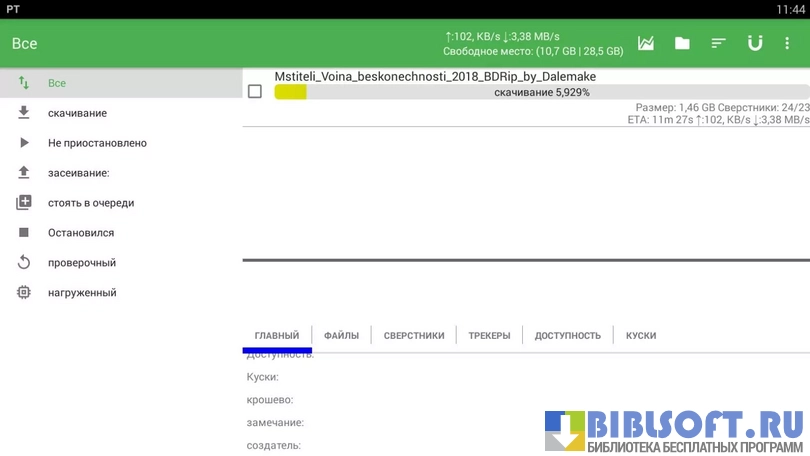Open the speed graph icon in toolbar
Screen dimensions: 810x456
[x=646, y=43]
